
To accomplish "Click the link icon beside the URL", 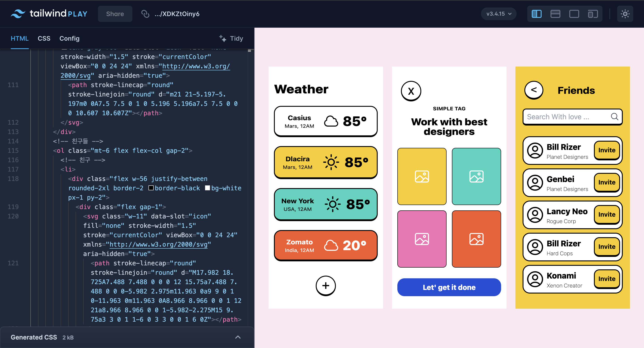I will (x=145, y=14).
